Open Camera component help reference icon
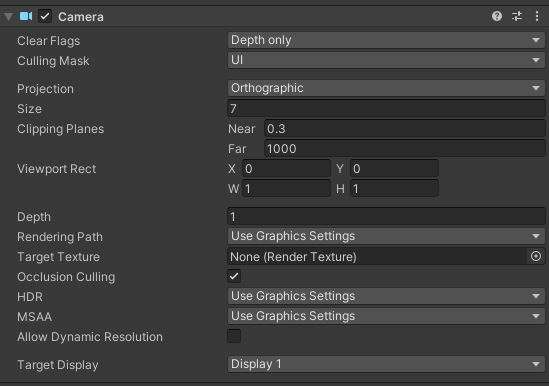 [x=496, y=16]
